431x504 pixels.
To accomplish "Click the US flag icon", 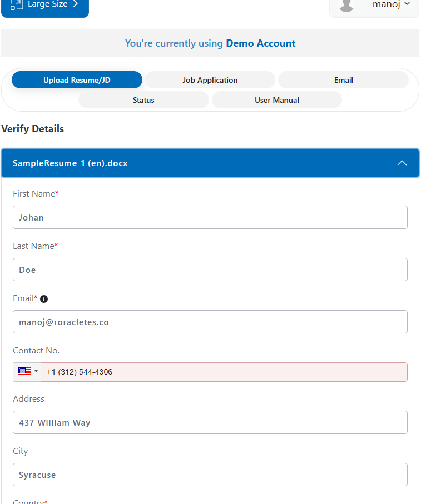I will [x=24, y=372].
